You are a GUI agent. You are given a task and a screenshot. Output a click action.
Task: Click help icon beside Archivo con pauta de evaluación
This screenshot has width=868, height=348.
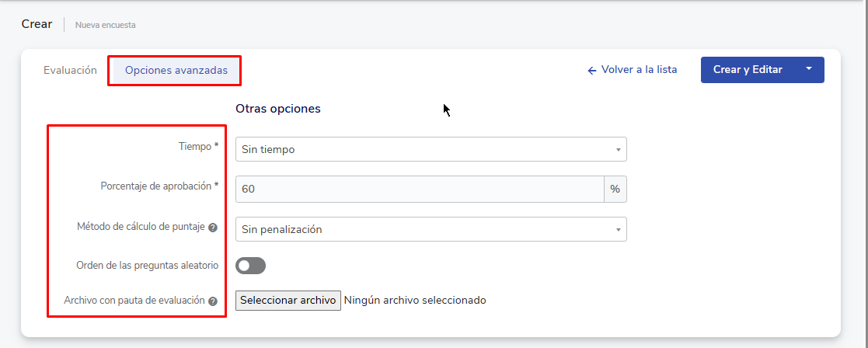point(213,301)
